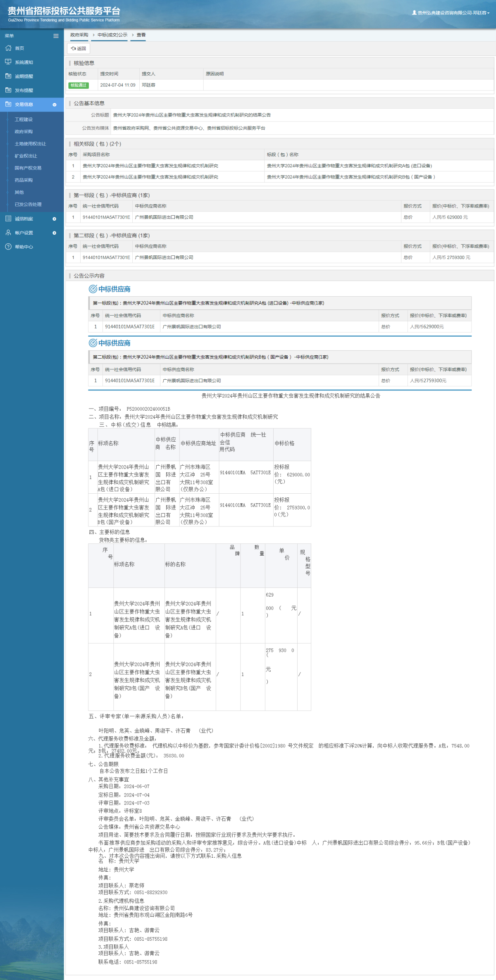This screenshot has height=980, width=496.
Task: Click the platform title logo 贵州省招标投标公共服务平台
Action: coord(64,11)
